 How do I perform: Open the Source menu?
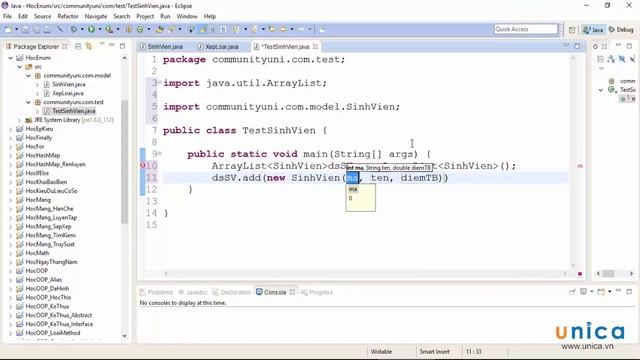[x=42, y=16]
